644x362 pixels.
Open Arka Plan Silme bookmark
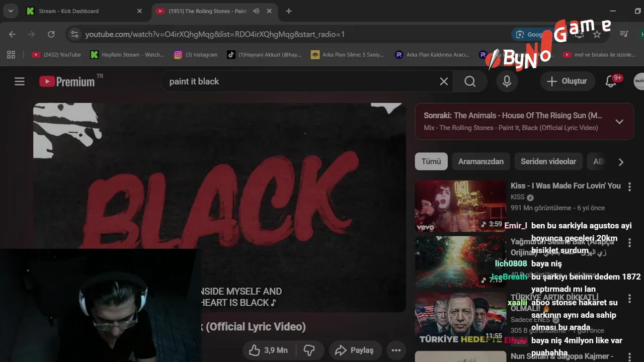347,55
